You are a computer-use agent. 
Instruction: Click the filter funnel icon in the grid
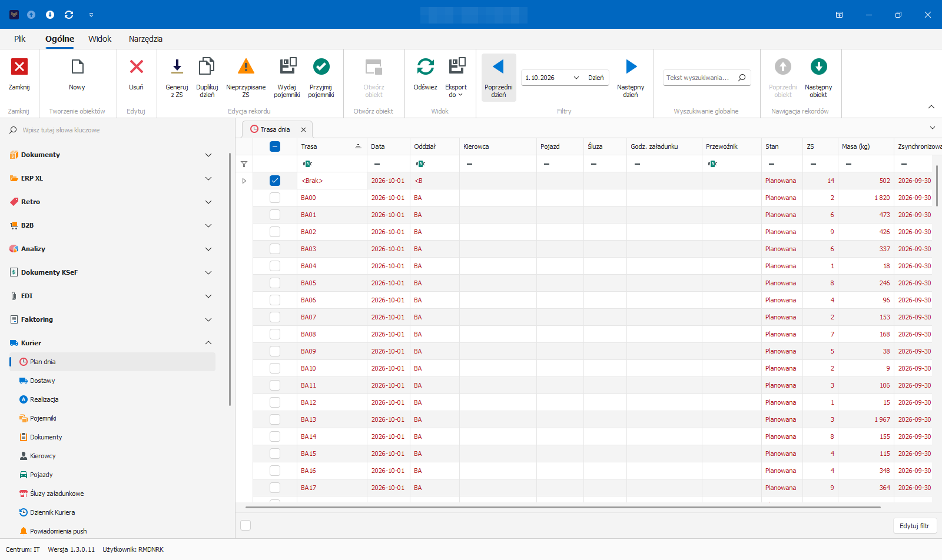244,164
